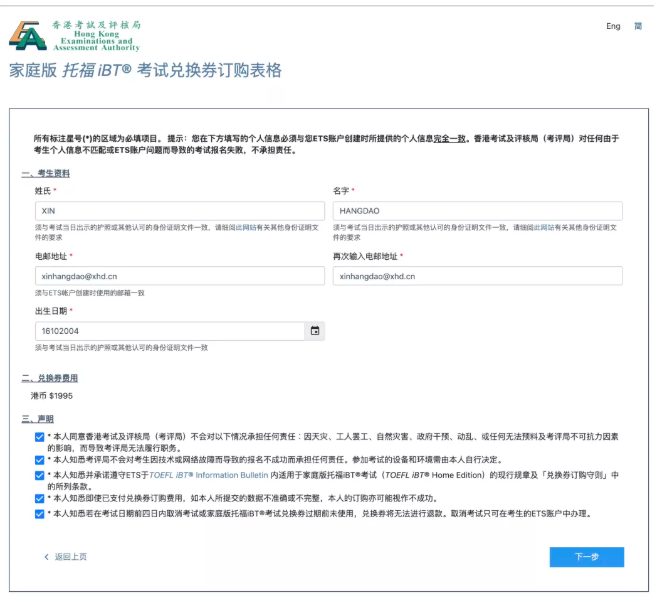Click the 名字 field containing HANGDAO
This screenshot has width=654, height=596.
coord(477,211)
